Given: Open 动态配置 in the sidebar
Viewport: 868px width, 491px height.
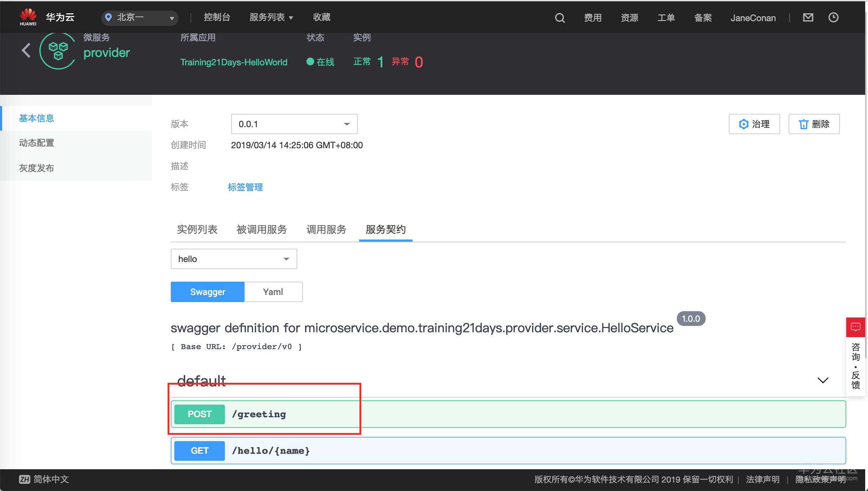Looking at the screenshot, I should tap(37, 143).
